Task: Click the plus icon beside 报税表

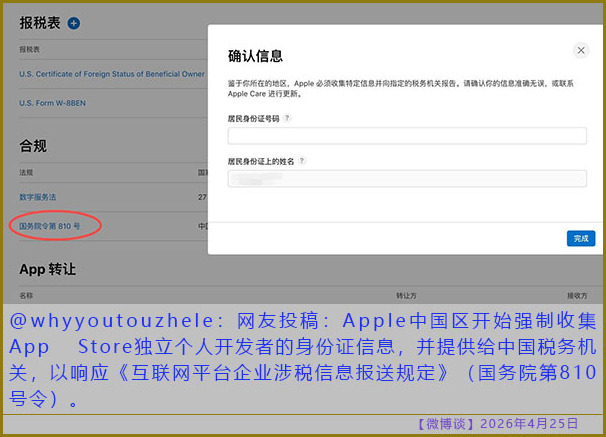Action: (74, 23)
